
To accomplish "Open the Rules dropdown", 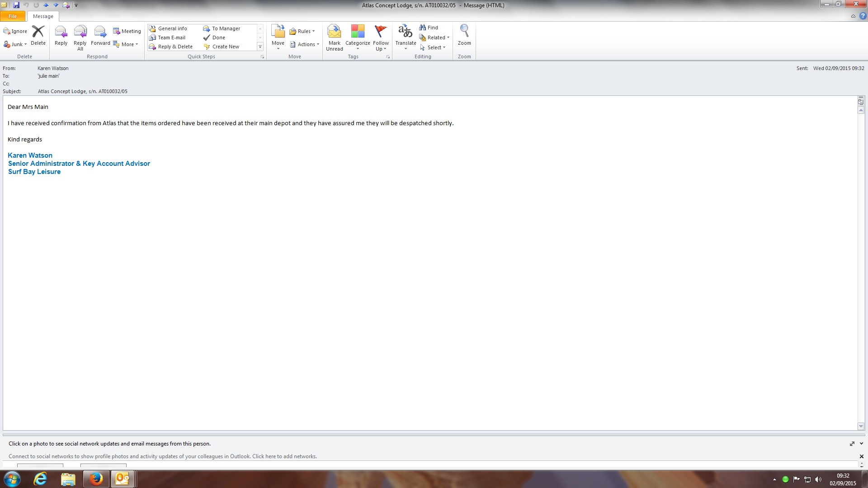I will pyautogui.click(x=303, y=31).
